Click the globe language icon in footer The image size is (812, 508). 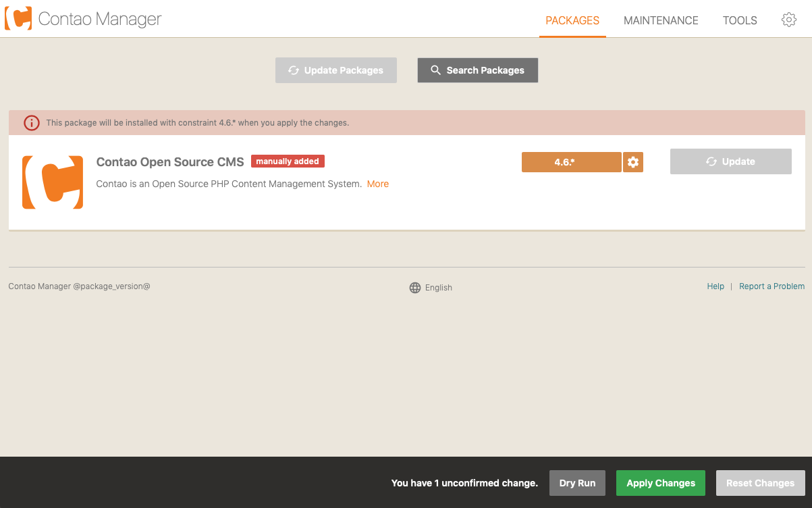point(415,288)
